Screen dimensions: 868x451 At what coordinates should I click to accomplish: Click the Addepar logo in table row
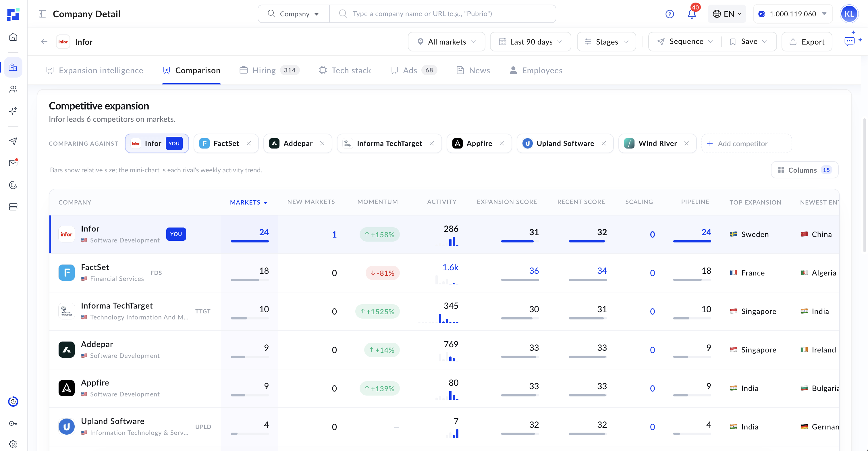pyautogui.click(x=67, y=350)
